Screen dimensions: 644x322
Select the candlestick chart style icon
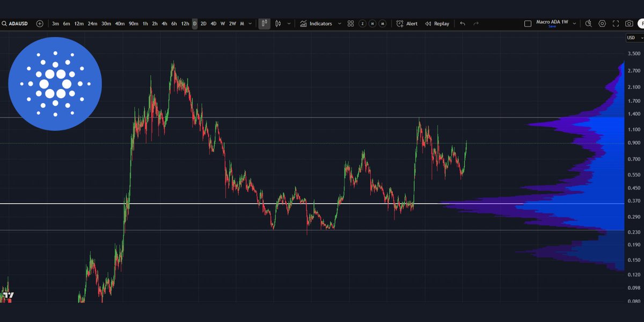click(x=278, y=24)
